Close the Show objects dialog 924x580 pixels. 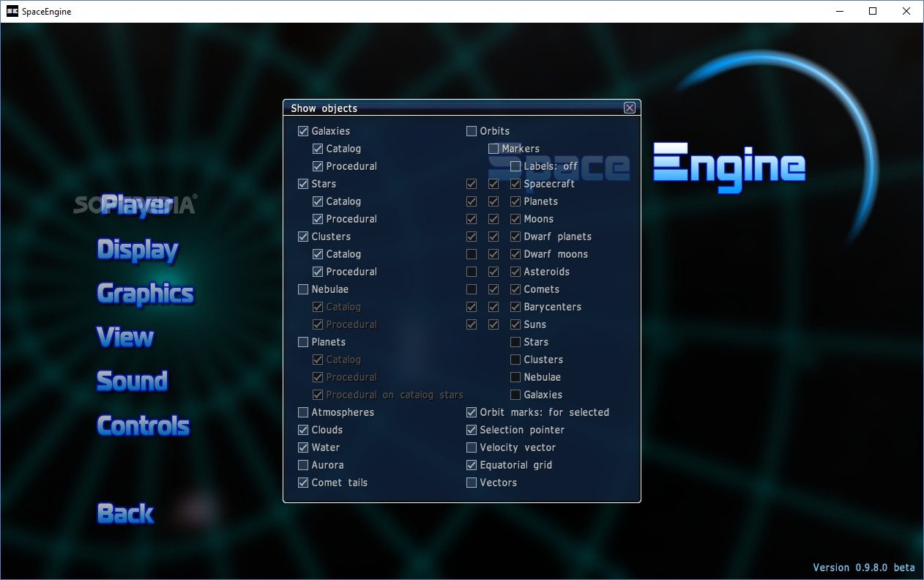(629, 108)
